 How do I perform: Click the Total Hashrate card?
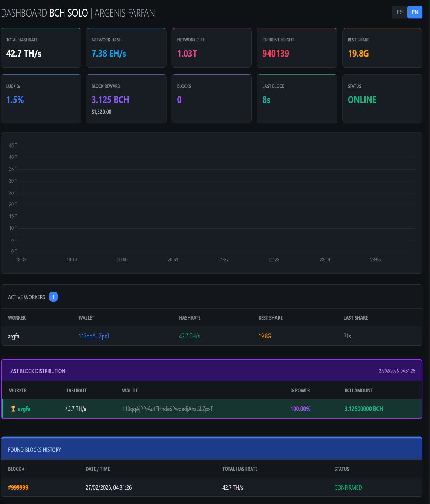[41, 48]
